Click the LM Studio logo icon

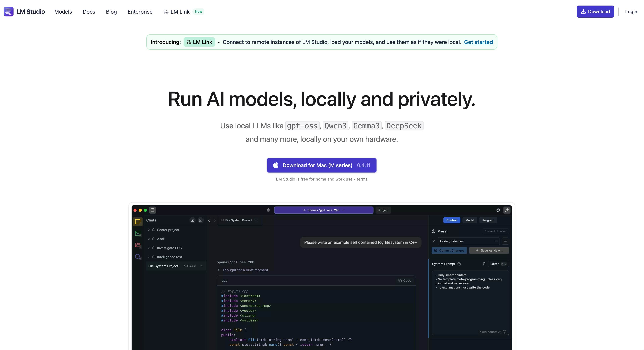point(9,12)
